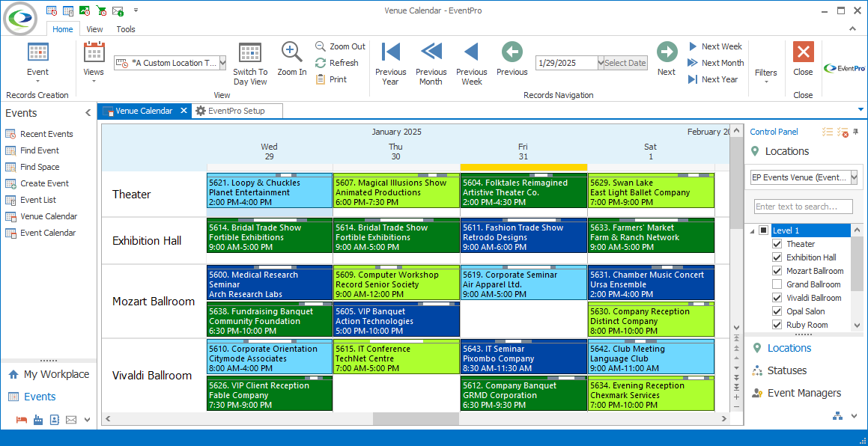Open the Quick Access Toolbar customize arrow

click(x=136, y=10)
